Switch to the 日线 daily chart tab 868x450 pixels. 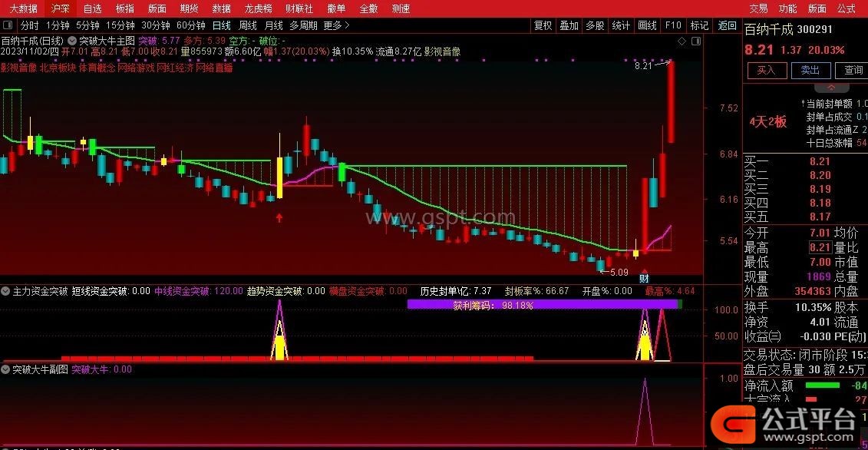coord(221,25)
